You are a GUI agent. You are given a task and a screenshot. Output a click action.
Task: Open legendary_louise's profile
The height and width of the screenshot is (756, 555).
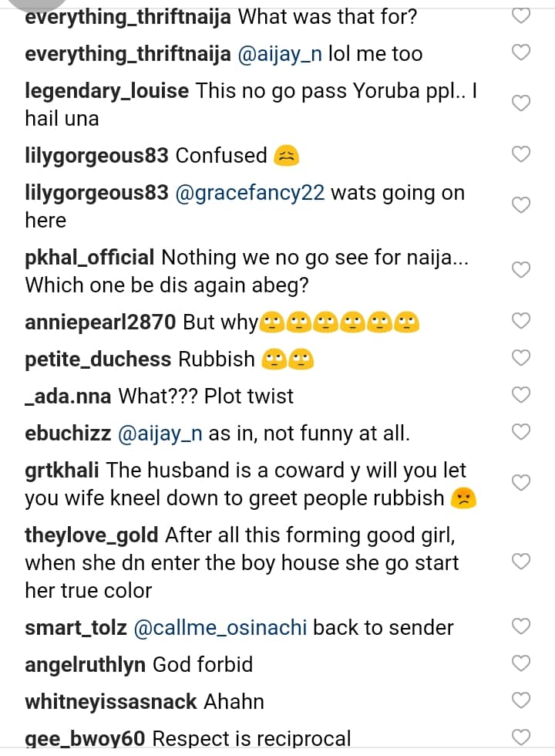pyautogui.click(x=107, y=91)
